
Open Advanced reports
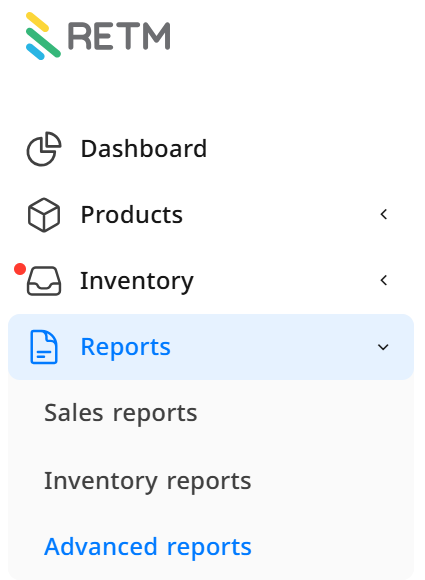coord(148,547)
